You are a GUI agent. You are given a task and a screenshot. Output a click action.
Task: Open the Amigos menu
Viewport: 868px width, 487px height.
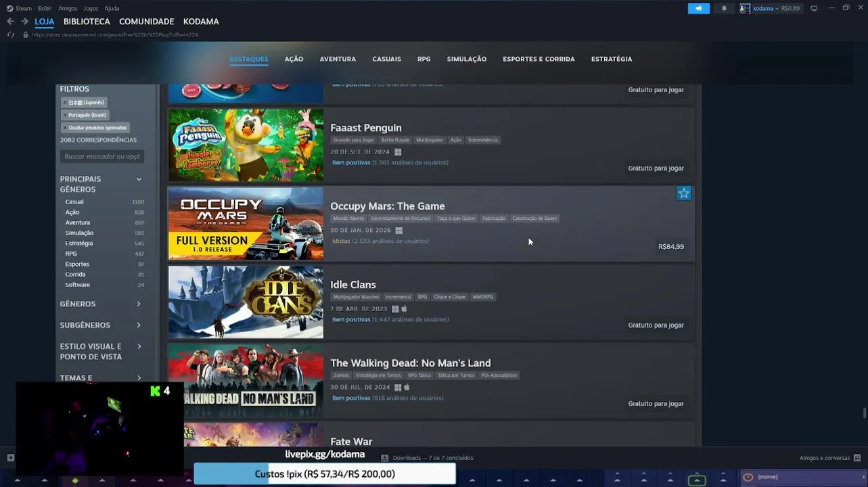pos(68,8)
